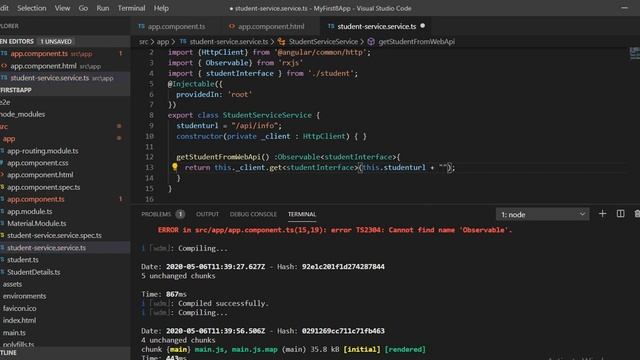The image size is (640, 360).
Task: Open app.component.spec.ts file
Action: coord(43,187)
